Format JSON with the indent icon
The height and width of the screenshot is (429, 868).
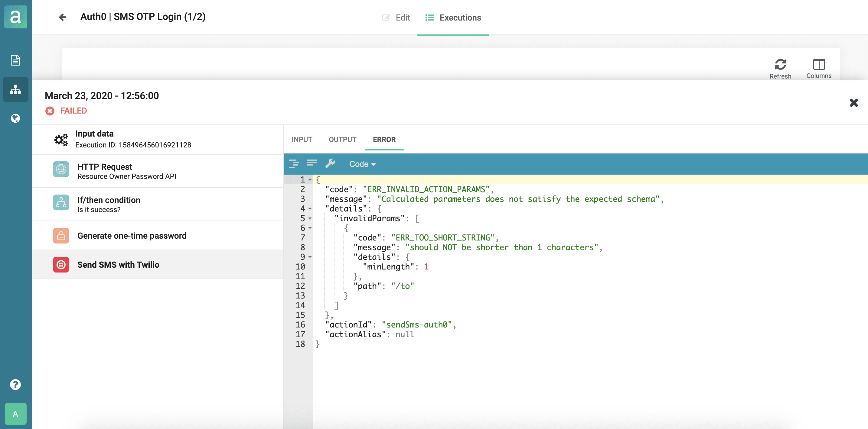pos(294,164)
